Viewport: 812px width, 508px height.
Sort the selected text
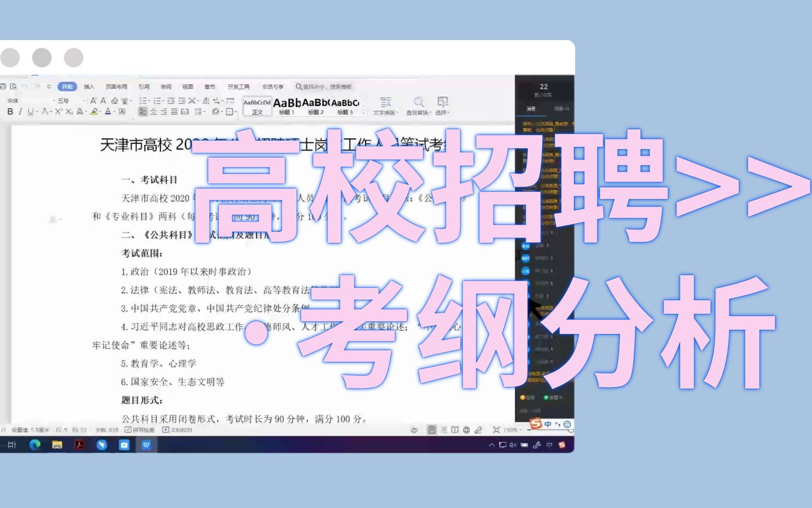(x=206, y=101)
